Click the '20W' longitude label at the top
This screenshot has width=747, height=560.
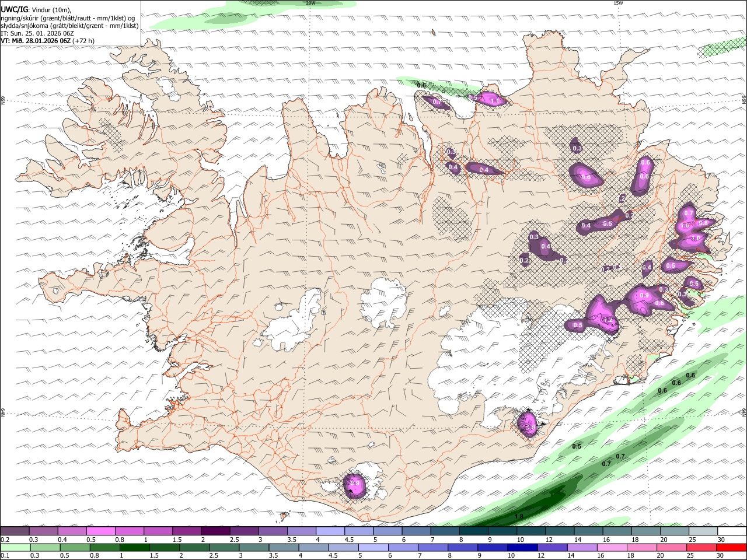(310, 3)
